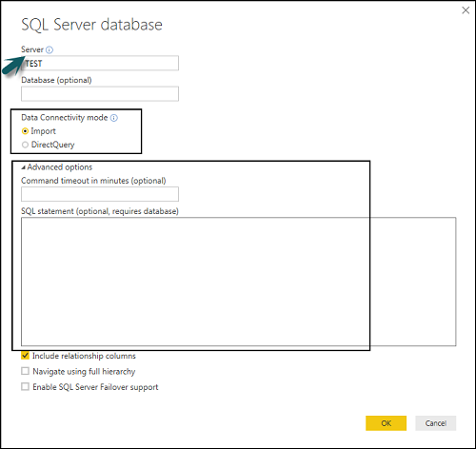The image size is (476, 449).
Task: Click the Data Connectivity mode label
Action: 65,118
